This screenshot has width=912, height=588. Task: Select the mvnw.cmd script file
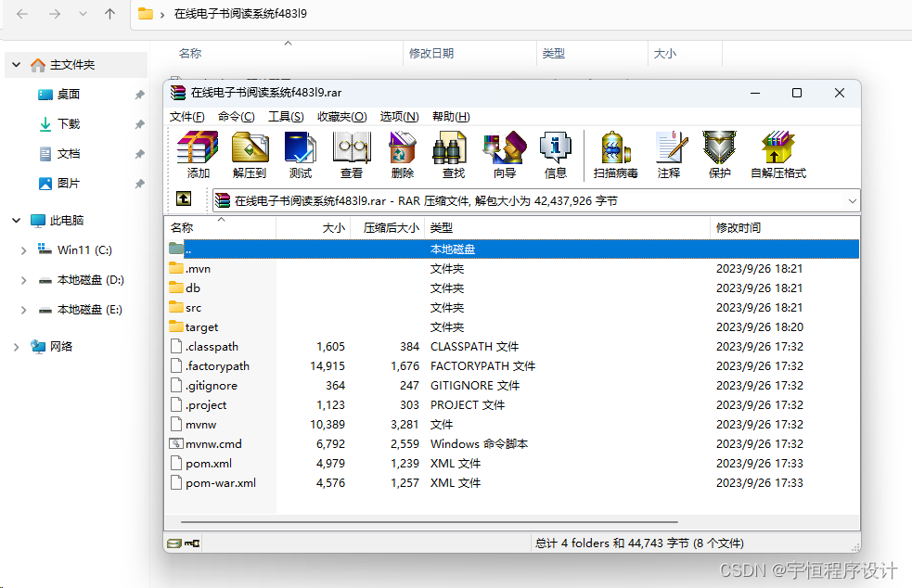click(512, 443)
